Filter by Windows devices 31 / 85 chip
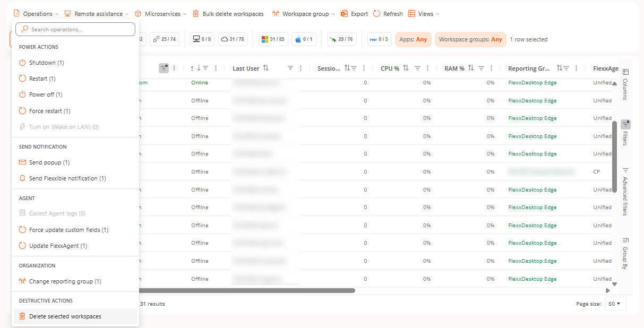 coord(273,39)
